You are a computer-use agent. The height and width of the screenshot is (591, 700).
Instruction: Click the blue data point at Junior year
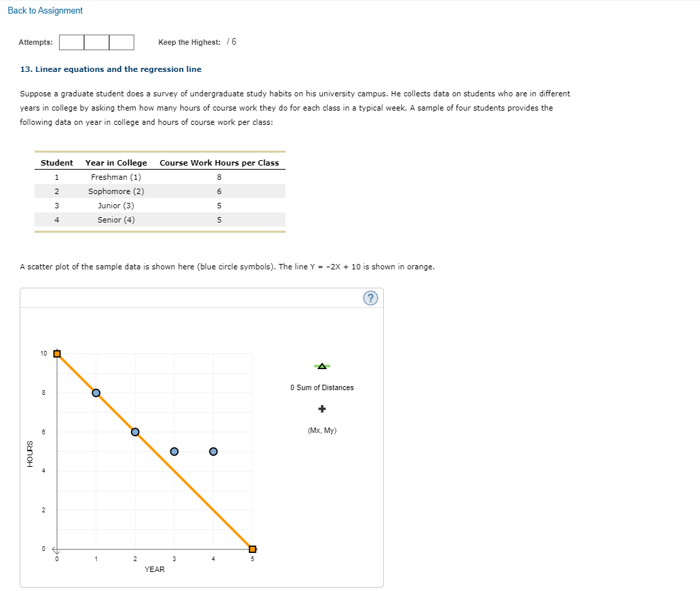(174, 451)
